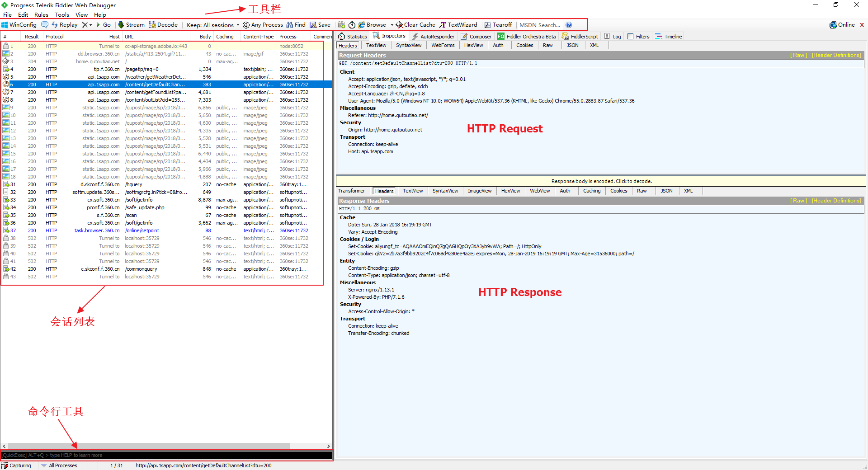Toggle the Filters tab checkbox
This screenshot has width=868, height=470.
631,37
